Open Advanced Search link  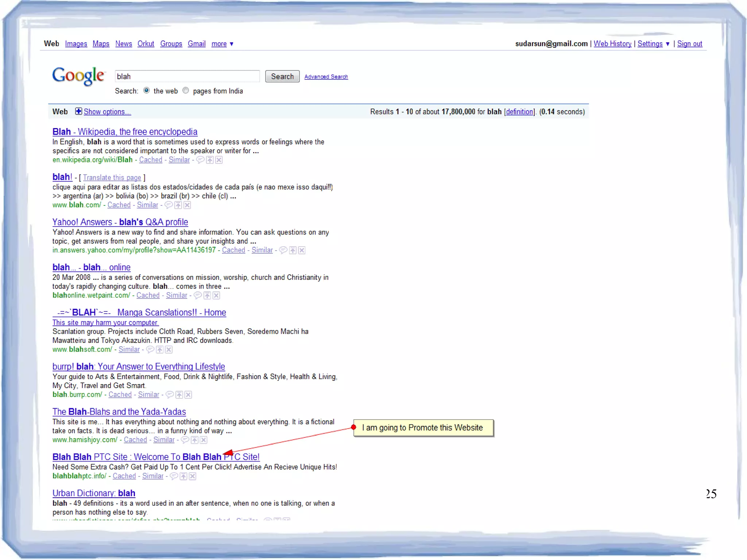point(326,77)
